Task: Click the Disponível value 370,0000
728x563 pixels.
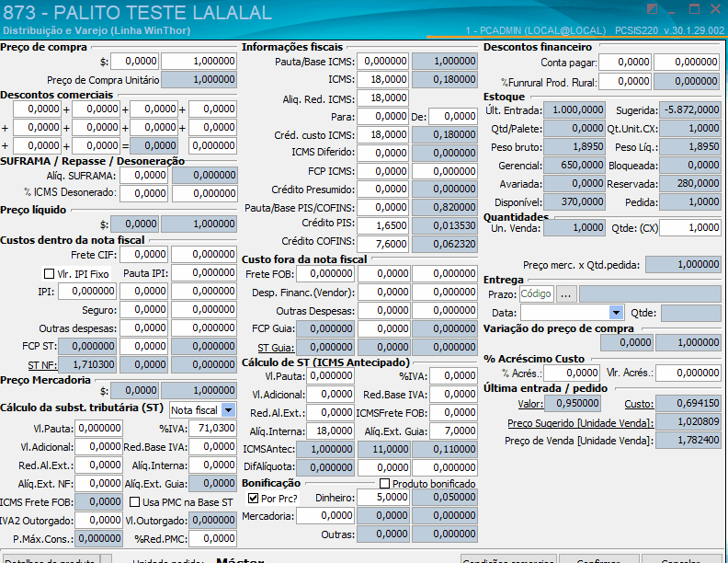Action: pyautogui.click(x=574, y=202)
